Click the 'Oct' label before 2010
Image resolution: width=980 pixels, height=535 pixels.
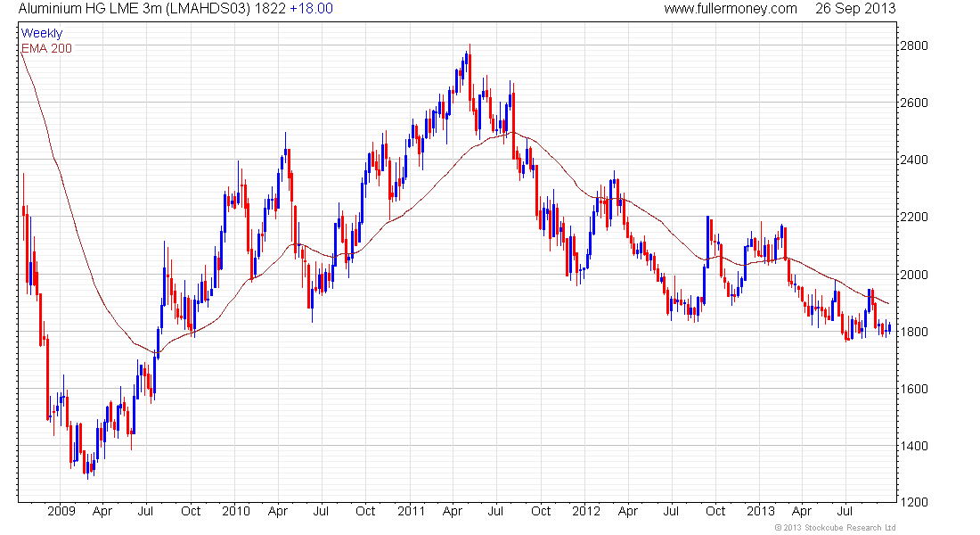(191, 511)
